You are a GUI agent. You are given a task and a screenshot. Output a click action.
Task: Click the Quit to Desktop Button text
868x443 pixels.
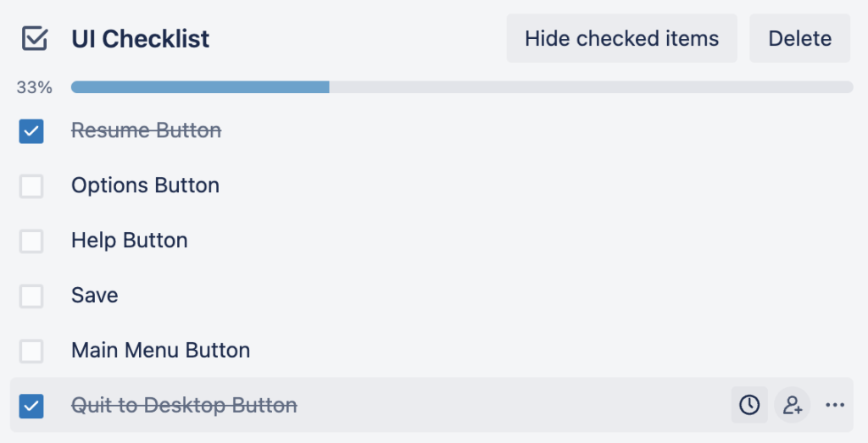pyautogui.click(x=184, y=406)
